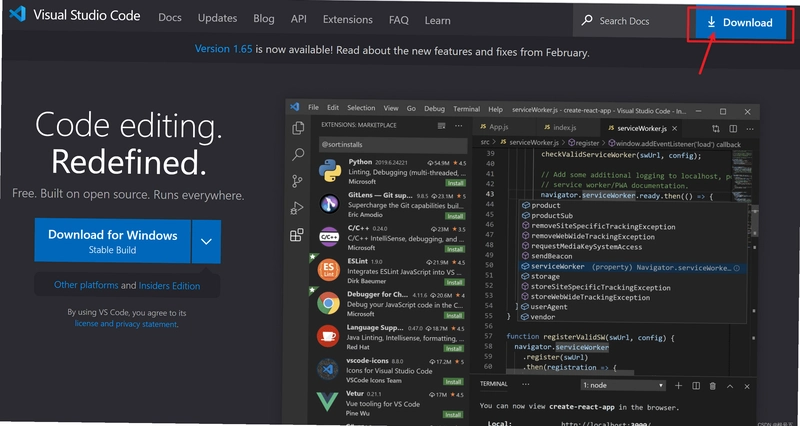Open the Version 1.65 link

[223, 49]
